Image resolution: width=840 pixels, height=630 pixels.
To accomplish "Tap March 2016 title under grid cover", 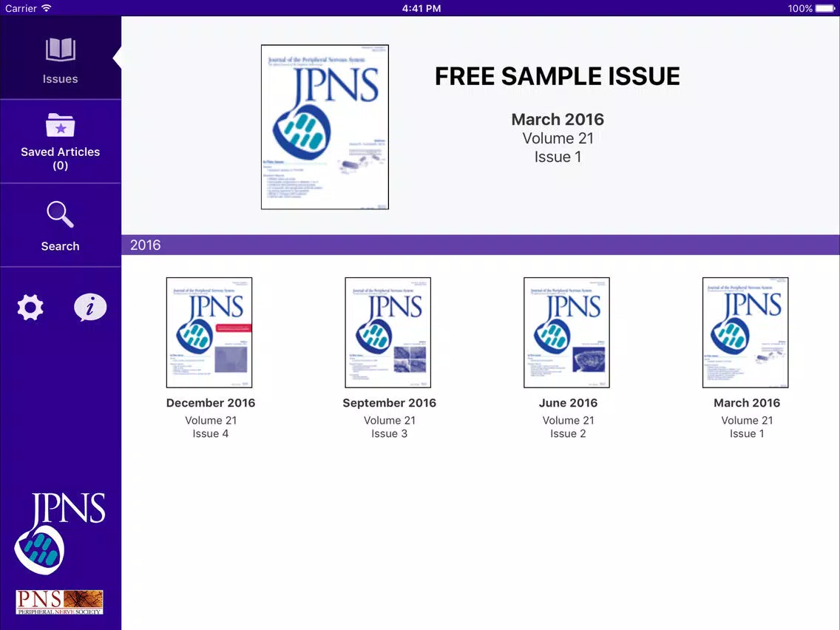I will pyautogui.click(x=747, y=403).
